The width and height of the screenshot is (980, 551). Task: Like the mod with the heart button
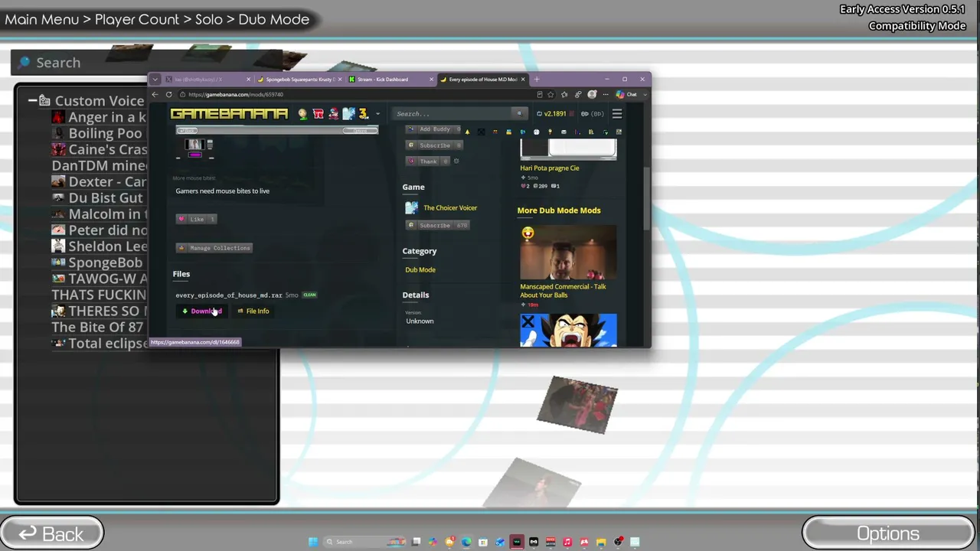pos(197,219)
